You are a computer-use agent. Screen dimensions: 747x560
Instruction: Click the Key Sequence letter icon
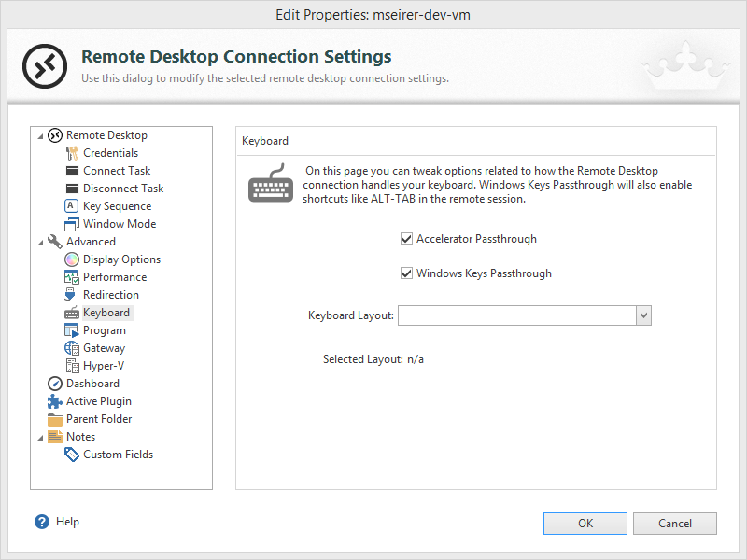71,205
